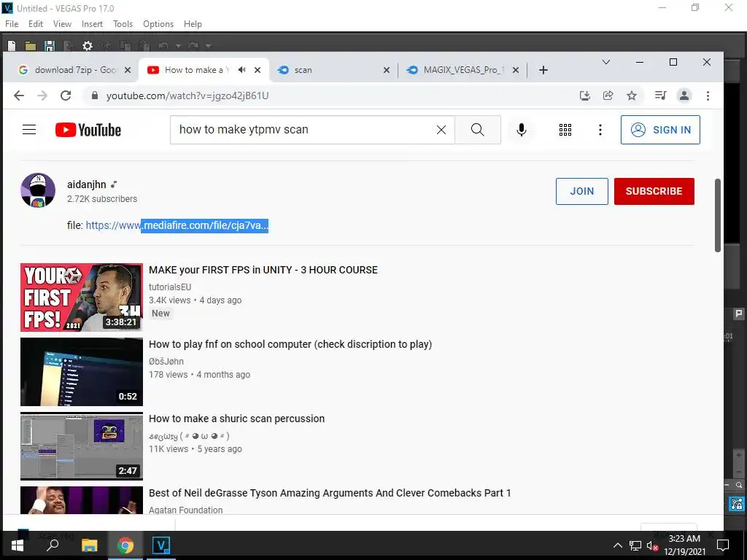Click the SIGN IN button
This screenshot has height=560, width=747.
(x=660, y=130)
